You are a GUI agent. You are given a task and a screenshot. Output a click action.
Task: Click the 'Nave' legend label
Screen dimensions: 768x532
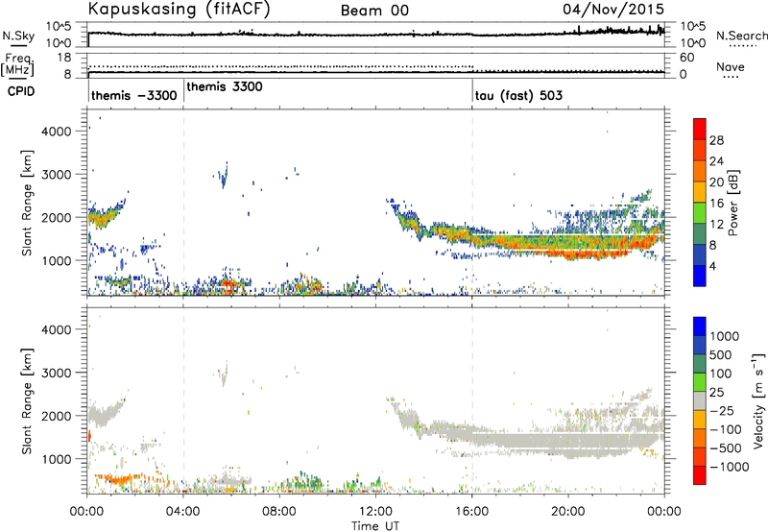731,67
